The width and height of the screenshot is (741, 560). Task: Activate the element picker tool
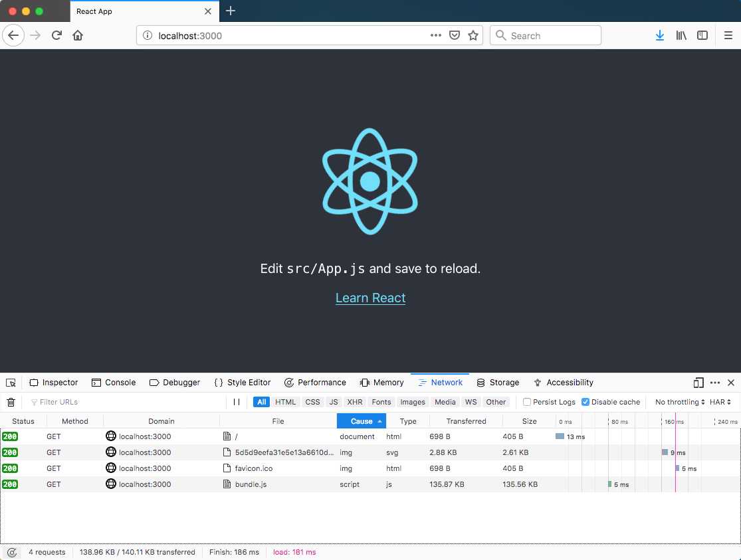tap(11, 383)
